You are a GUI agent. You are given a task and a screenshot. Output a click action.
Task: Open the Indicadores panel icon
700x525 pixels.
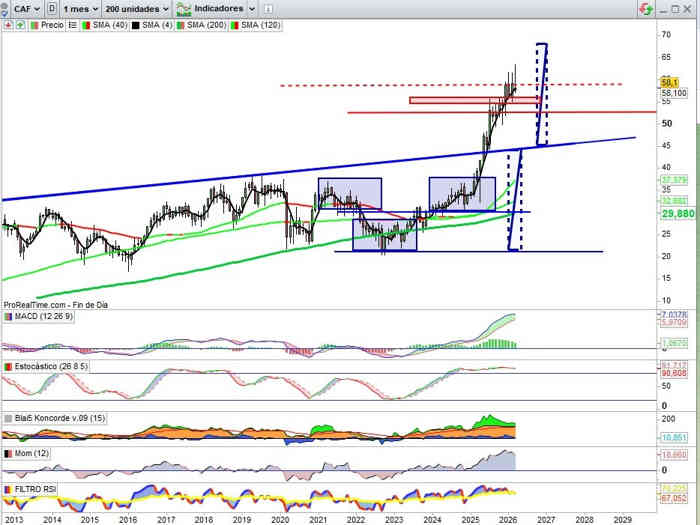[184, 8]
